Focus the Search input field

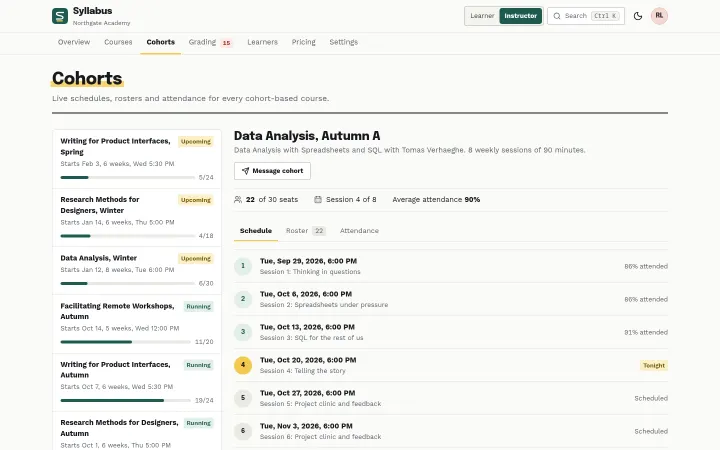coord(585,16)
